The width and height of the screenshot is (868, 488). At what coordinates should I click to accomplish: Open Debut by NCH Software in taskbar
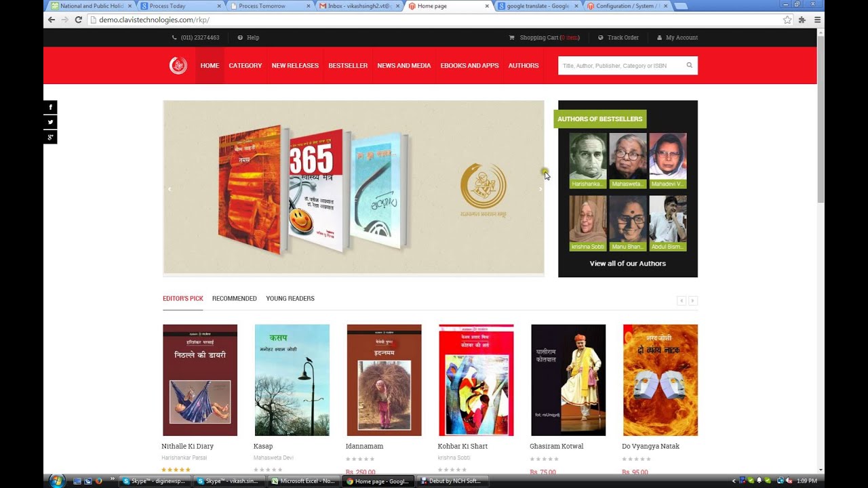(452, 481)
